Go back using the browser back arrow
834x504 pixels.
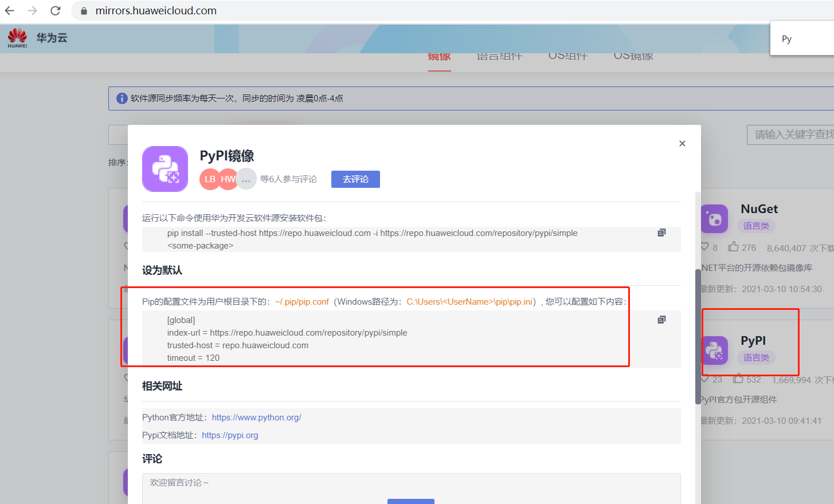tap(10, 11)
